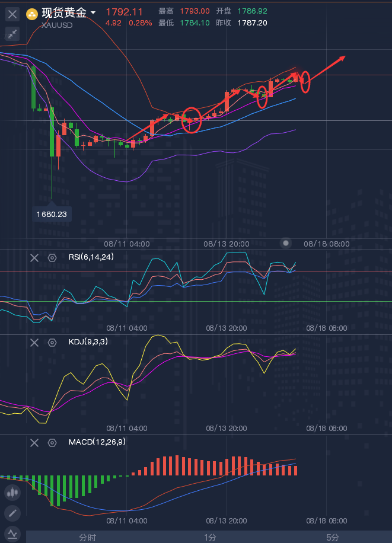
Task: Open the candlestick chart type selector
Action: (12, 492)
